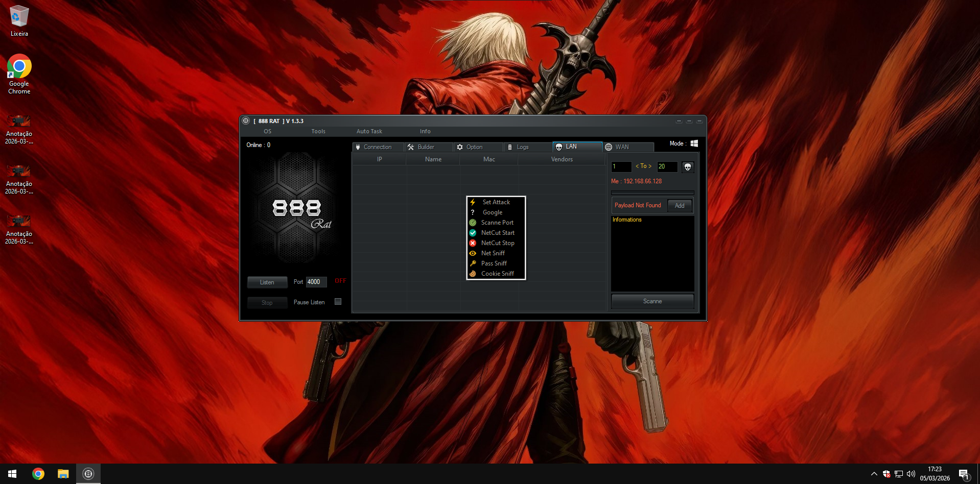Click the 'Me : 192.168.66.128' text
Screen dimensions: 980x484
click(x=637, y=181)
